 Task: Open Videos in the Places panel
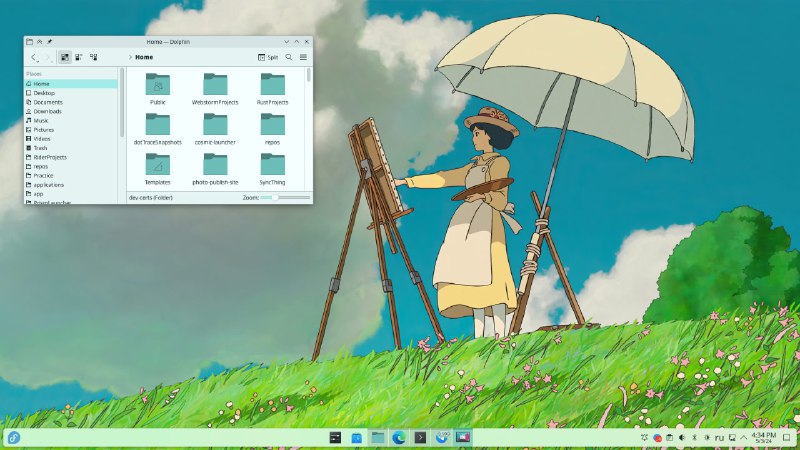coord(71,139)
